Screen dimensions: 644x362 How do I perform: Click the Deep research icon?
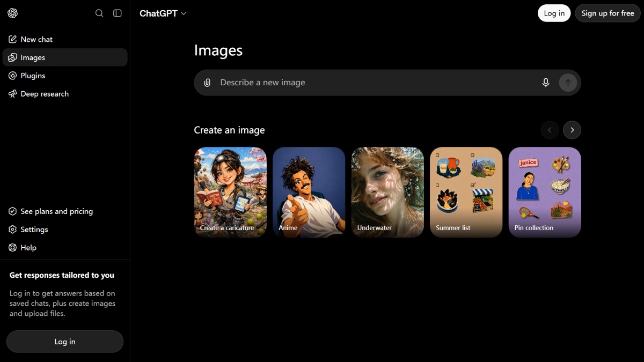click(13, 94)
